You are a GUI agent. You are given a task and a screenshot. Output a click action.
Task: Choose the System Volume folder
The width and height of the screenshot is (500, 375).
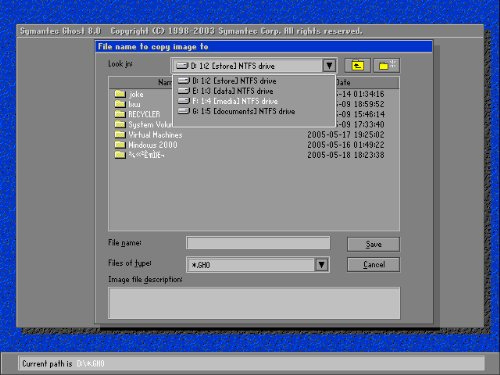[x=143, y=124]
